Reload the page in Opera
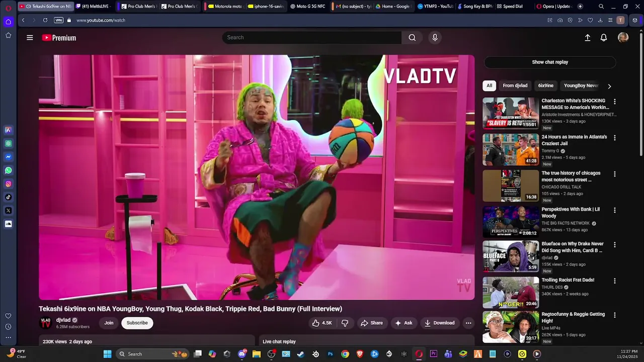 pos(45,20)
